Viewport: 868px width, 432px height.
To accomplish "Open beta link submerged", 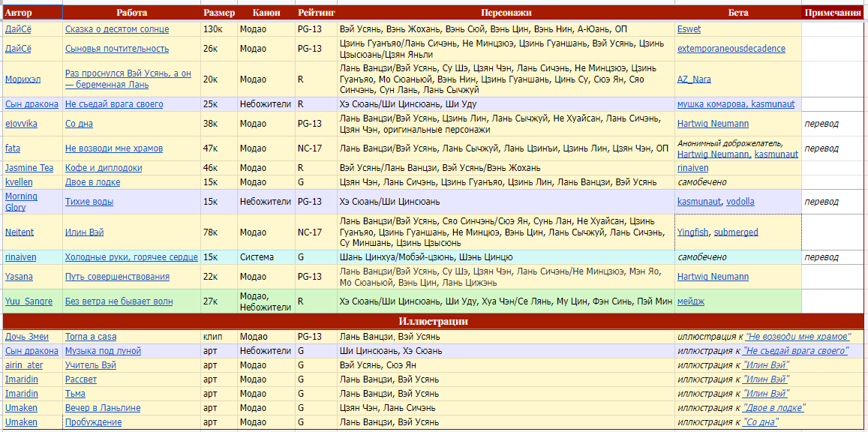I will tap(736, 232).
